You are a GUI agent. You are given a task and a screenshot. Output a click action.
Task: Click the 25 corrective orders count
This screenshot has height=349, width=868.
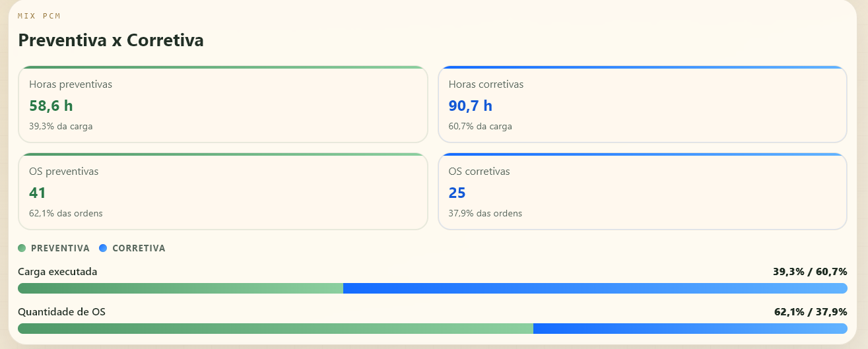coord(457,193)
